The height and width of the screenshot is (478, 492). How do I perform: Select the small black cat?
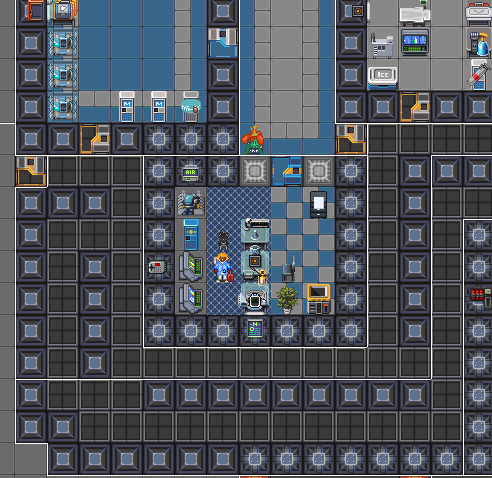pos(223,240)
